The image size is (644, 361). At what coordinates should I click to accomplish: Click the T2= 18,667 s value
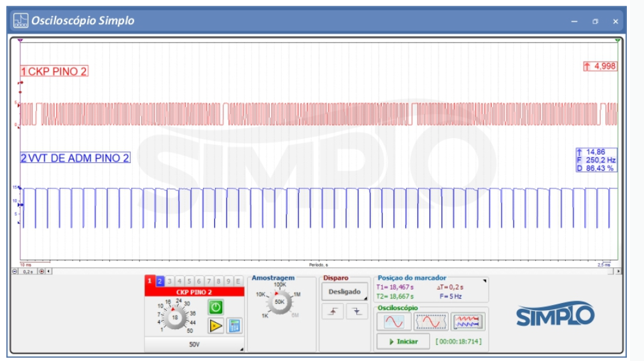tap(395, 296)
